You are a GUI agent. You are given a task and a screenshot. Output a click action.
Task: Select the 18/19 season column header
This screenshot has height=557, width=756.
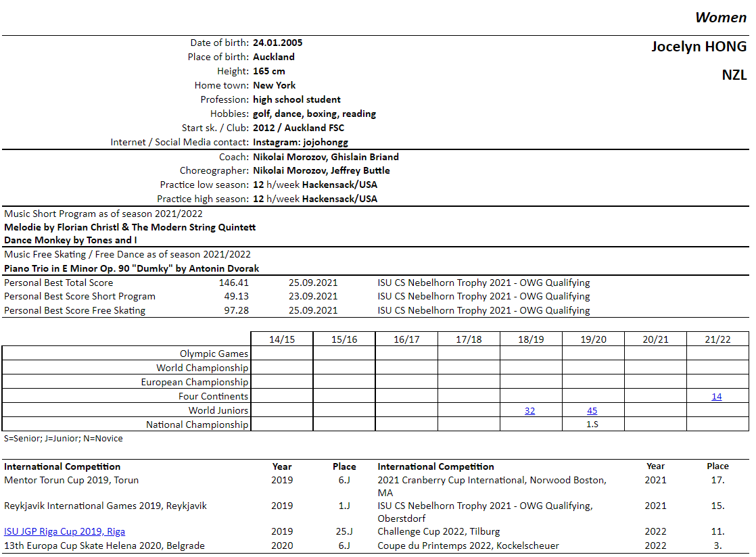tap(531, 339)
